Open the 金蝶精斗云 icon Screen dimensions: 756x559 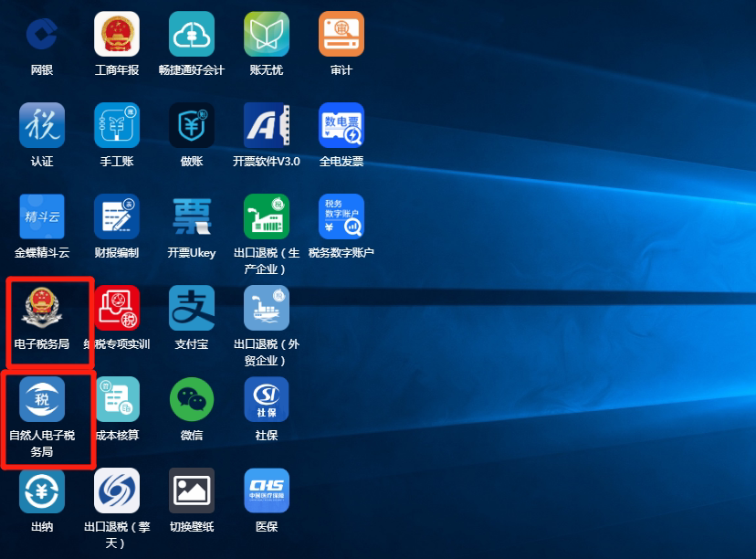pyautogui.click(x=42, y=216)
